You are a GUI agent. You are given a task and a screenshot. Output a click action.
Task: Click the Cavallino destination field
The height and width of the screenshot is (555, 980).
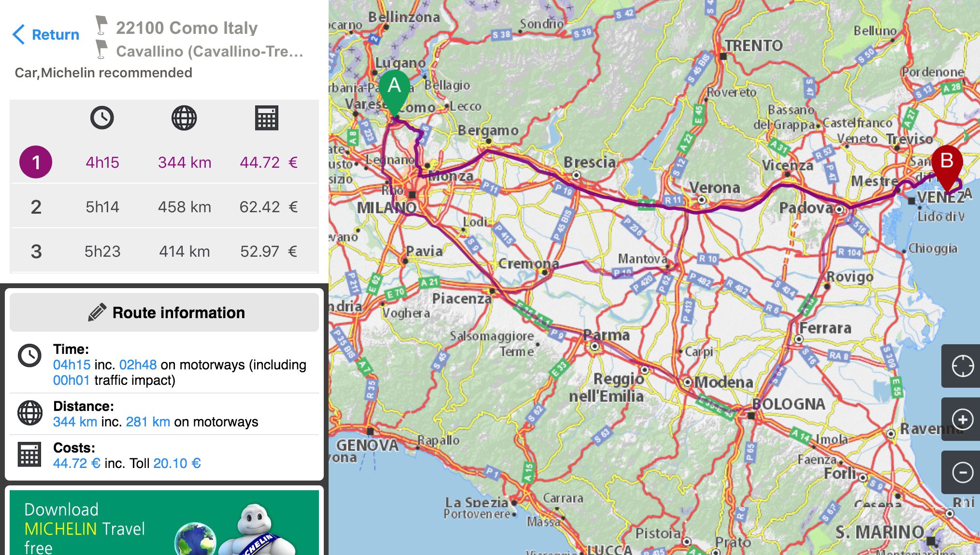[209, 51]
